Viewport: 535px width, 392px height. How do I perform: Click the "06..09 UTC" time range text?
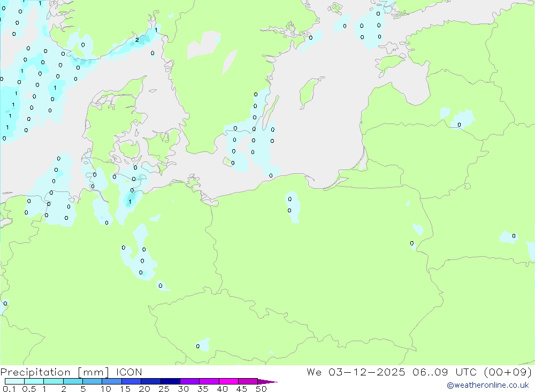click(444, 372)
